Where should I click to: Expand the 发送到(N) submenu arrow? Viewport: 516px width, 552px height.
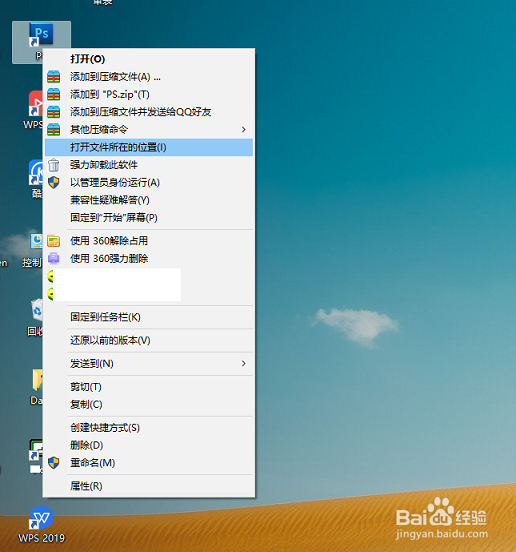pos(244,363)
